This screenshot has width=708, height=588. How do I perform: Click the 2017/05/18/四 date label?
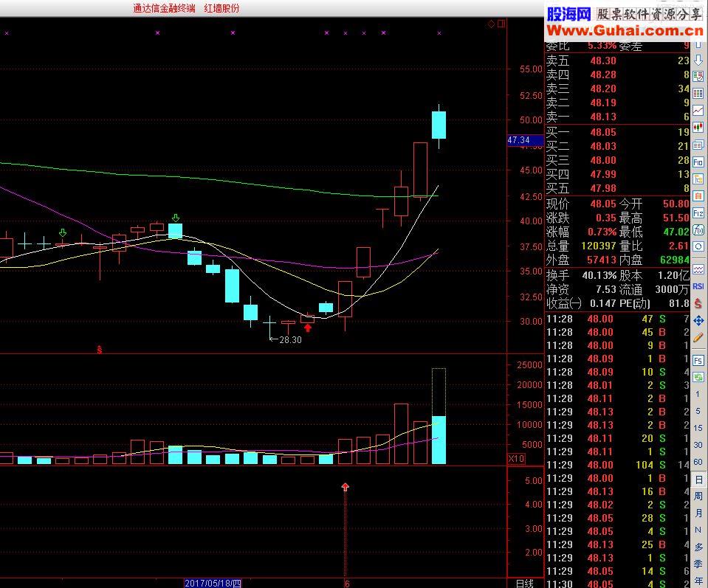[213, 583]
